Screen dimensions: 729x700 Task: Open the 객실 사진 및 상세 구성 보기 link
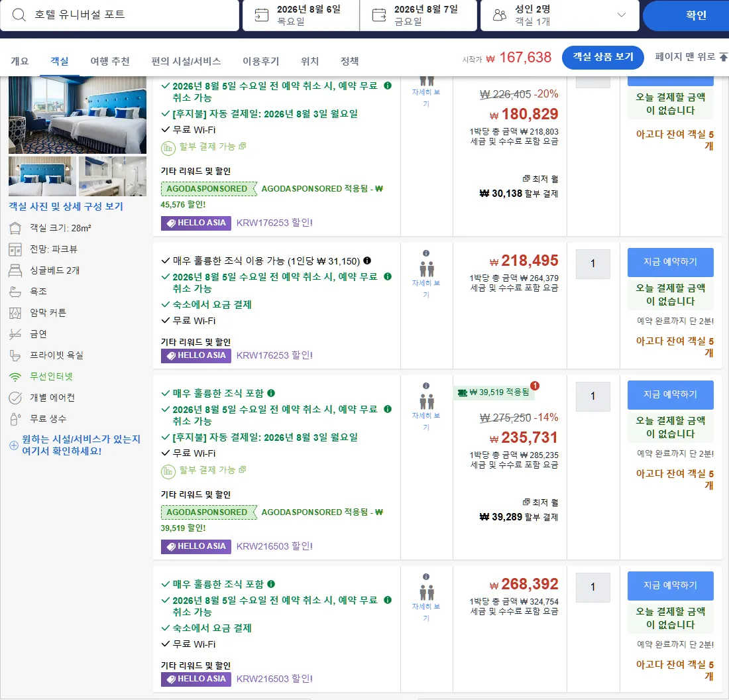pyautogui.click(x=66, y=207)
